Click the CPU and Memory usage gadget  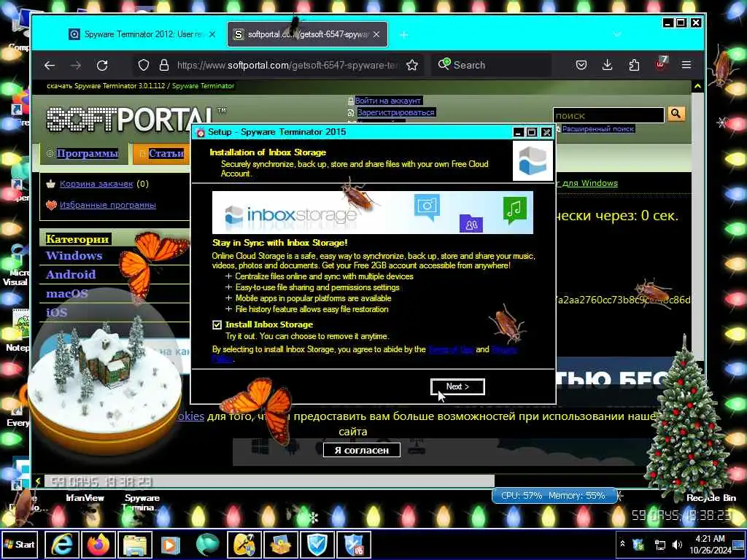coord(554,496)
